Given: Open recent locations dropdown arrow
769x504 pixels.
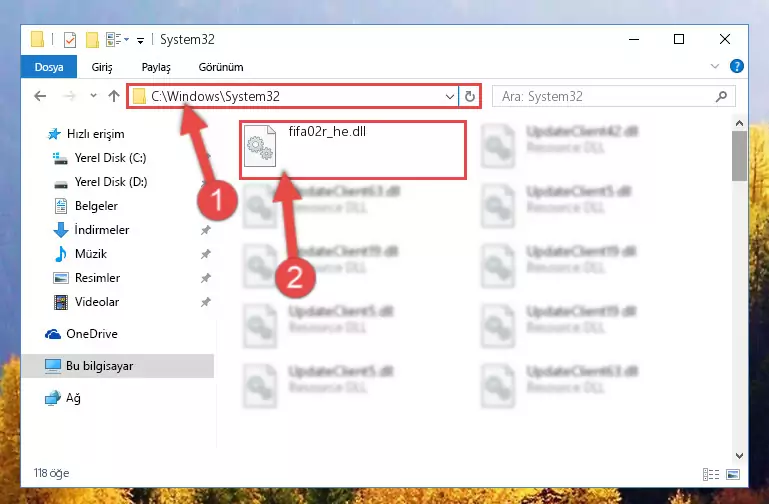Looking at the screenshot, I should pos(93,96).
